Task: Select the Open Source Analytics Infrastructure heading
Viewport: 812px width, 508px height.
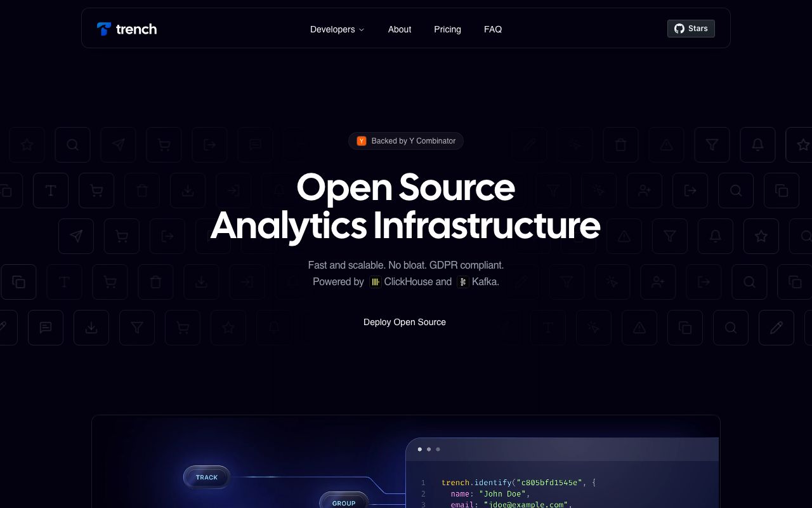Action: (x=405, y=206)
